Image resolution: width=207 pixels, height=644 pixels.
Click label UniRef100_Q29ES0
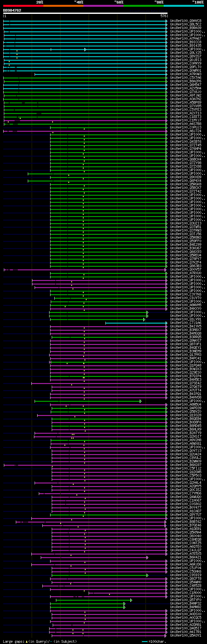186,372
